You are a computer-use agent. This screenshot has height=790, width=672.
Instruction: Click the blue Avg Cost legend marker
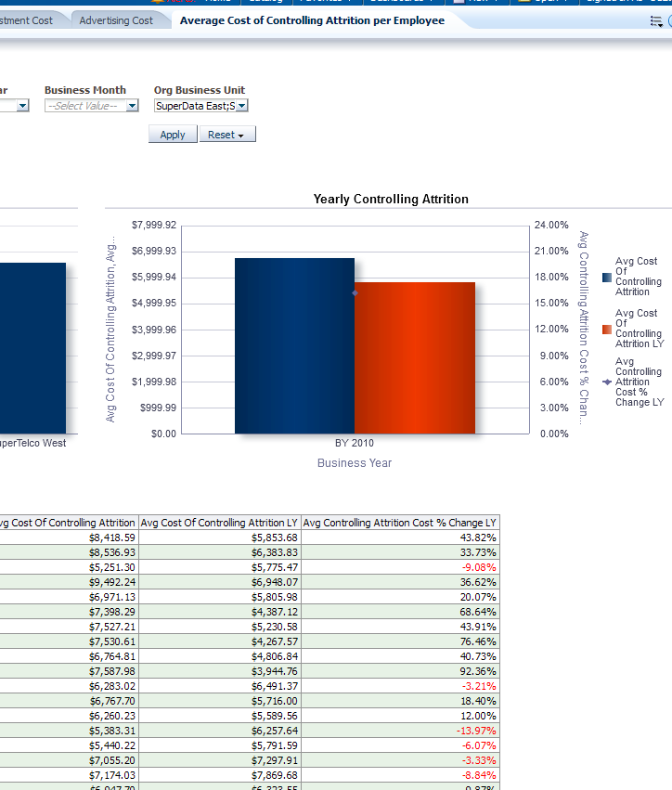pyautogui.click(x=607, y=277)
